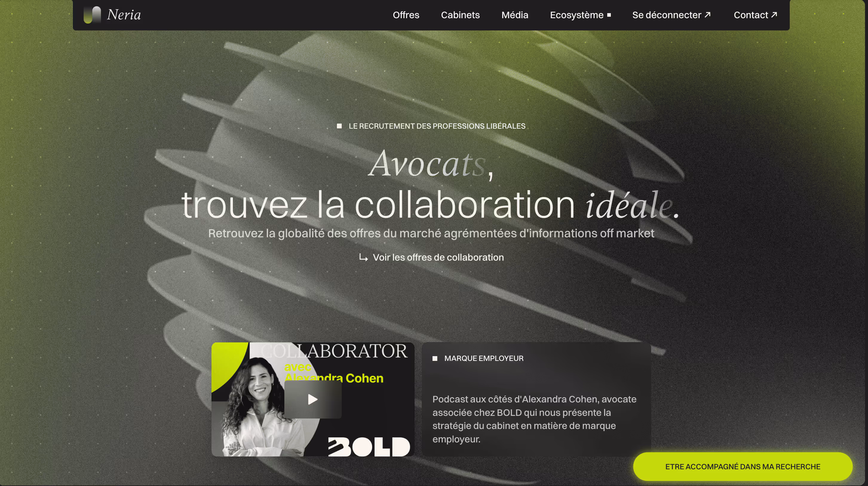This screenshot has width=868, height=486.
Task: Click Etre accompagné dans ma recherche button
Action: [x=743, y=467]
